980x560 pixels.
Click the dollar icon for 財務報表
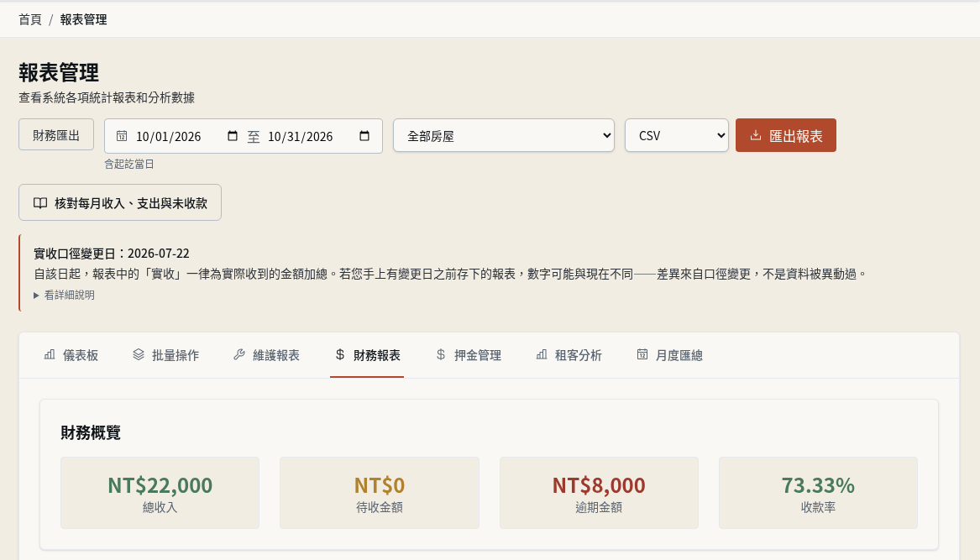tap(340, 355)
